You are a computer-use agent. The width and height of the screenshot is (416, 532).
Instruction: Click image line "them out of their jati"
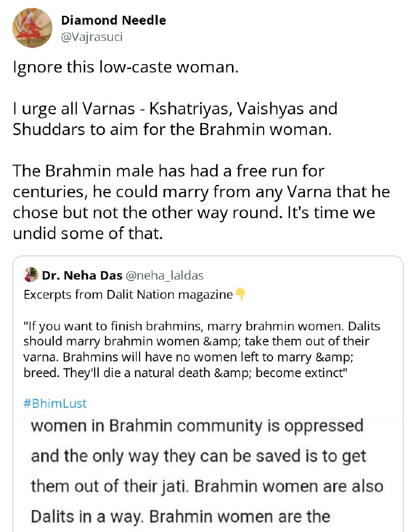[207, 486]
